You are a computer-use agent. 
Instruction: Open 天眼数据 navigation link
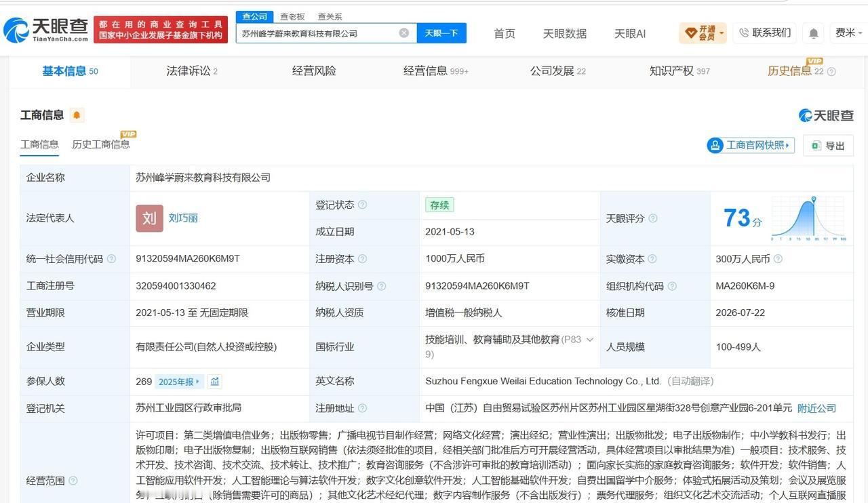(565, 33)
